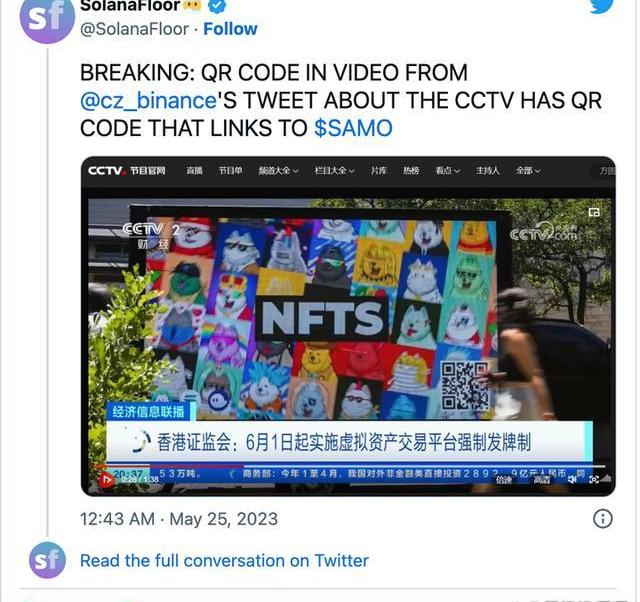
Task: Click the QR code in the video
Action: click(x=464, y=386)
